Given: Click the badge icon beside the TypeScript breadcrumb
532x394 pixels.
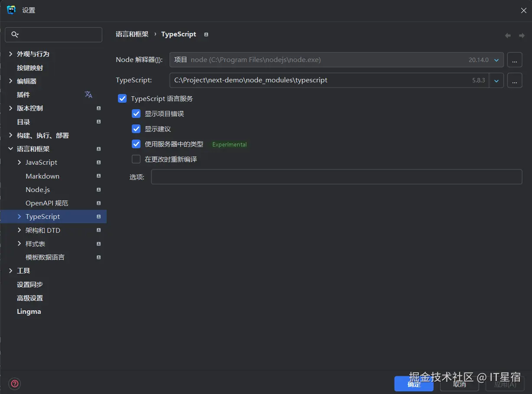Looking at the screenshot, I should (206, 34).
